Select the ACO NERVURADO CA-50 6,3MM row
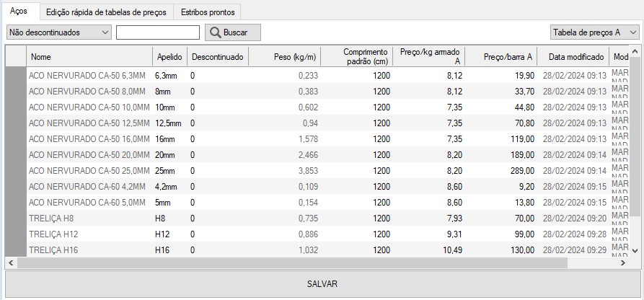This screenshot has height=300, width=644. [88, 76]
